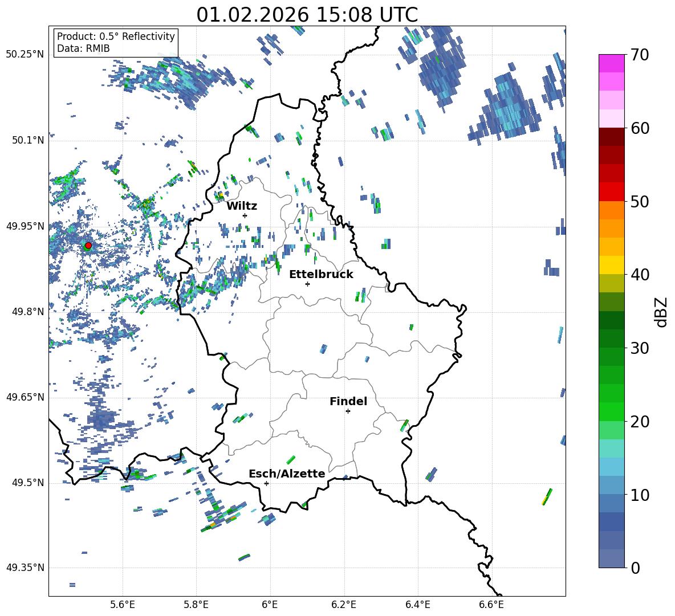This screenshot has width=675, height=616.
Task: Click the 6°E longitude label
Action: (x=270, y=605)
